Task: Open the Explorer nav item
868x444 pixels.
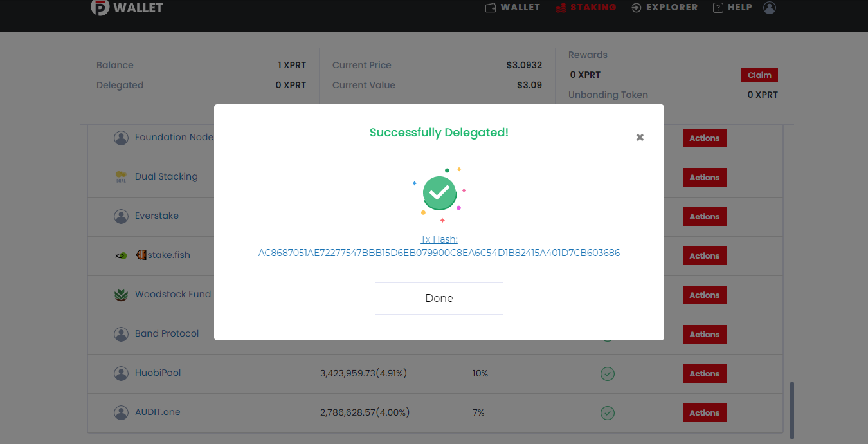Action: tap(664, 8)
